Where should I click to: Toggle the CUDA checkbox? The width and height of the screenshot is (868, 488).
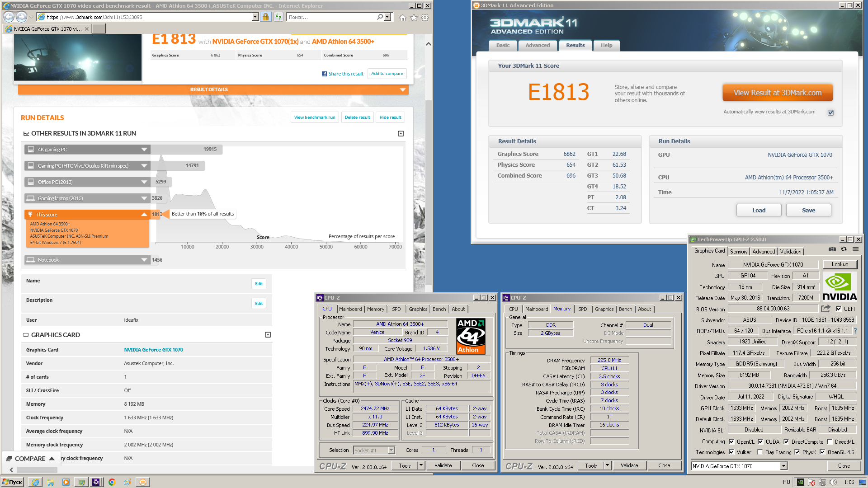[x=760, y=442]
